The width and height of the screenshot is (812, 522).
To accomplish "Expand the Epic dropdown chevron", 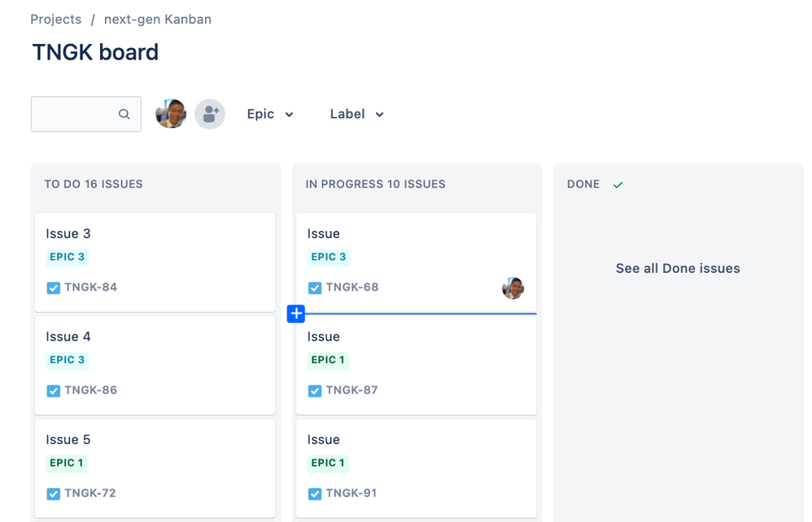I will 290,114.
